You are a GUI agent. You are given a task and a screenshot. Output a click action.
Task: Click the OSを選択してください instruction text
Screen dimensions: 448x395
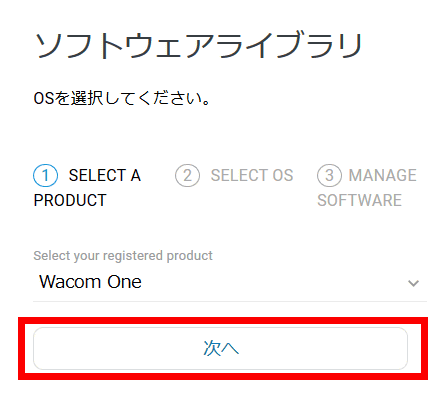tap(122, 98)
